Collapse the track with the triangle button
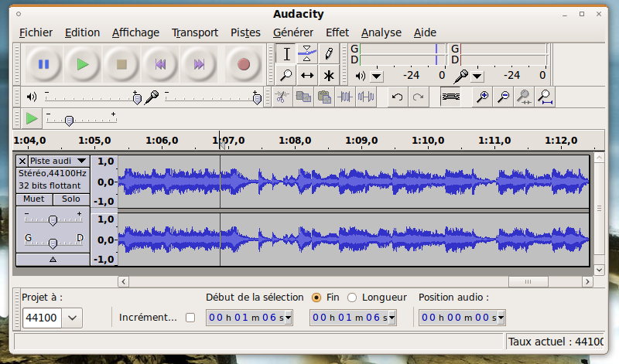619x364 pixels. (53, 260)
